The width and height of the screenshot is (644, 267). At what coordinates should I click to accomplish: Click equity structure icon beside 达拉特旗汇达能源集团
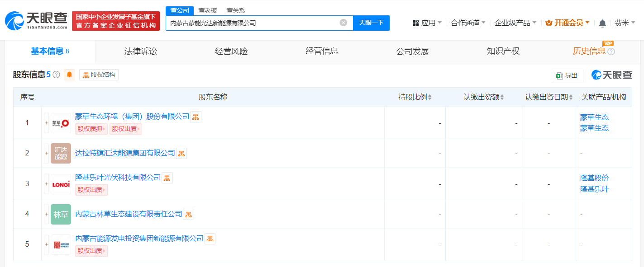pos(181,154)
